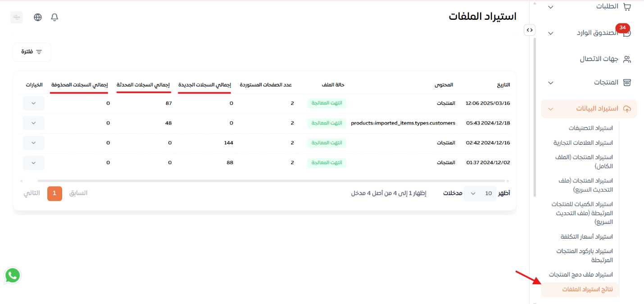Click the contacts icon for جهات الاتصال
The height and width of the screenshot is (304, 644).
click(627, 59)
